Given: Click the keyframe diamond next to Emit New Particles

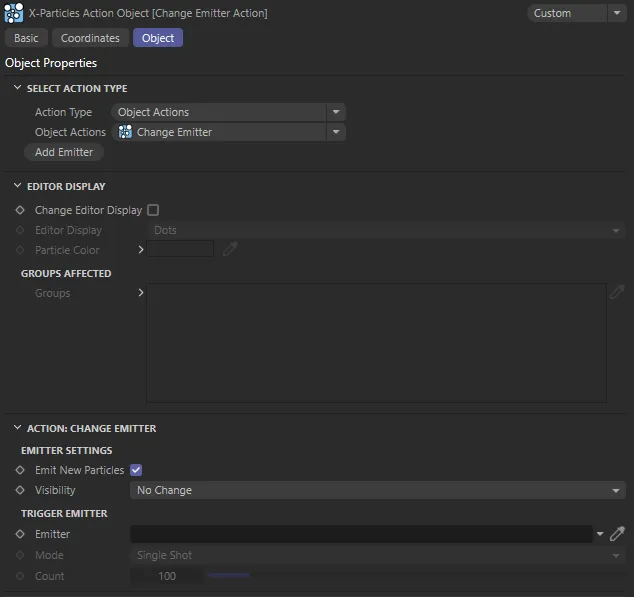Looking at the screenshot, I should click(x=20, y=470).
